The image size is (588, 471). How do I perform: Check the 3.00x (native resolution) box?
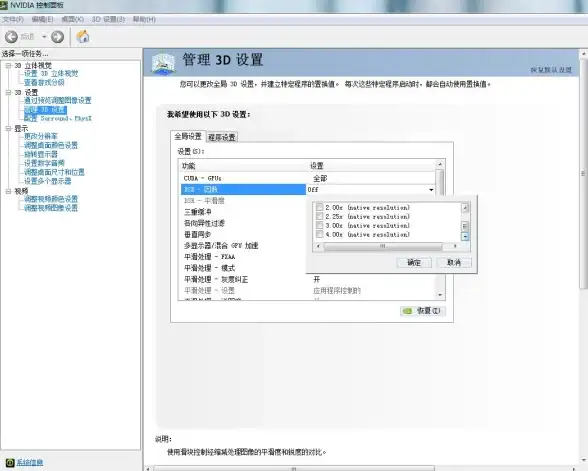[x=319, y=225]
